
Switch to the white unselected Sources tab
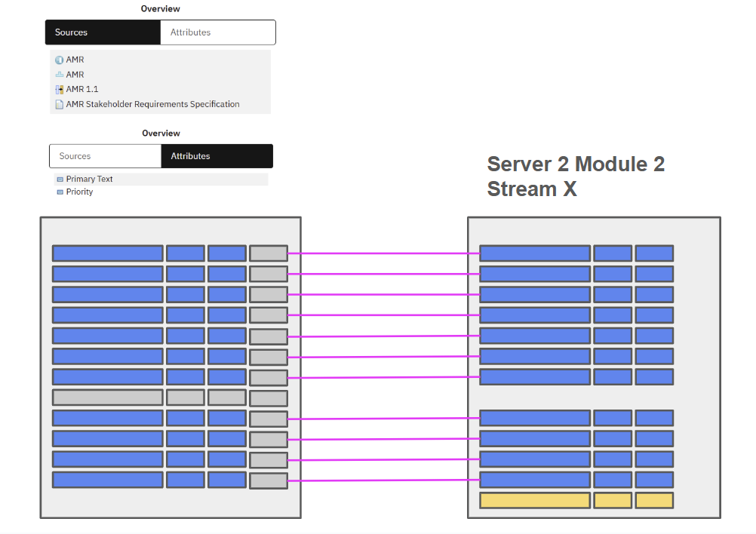tap(105, 156)
